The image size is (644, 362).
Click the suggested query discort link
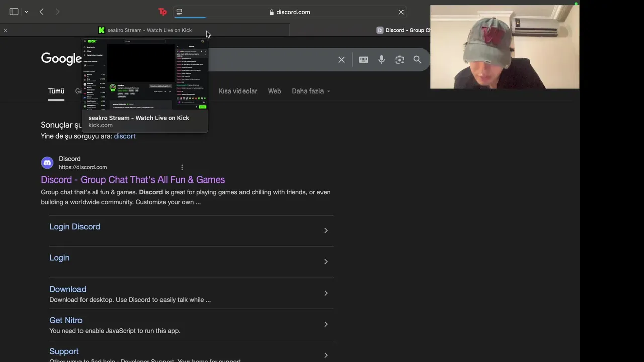click(125, 136)
